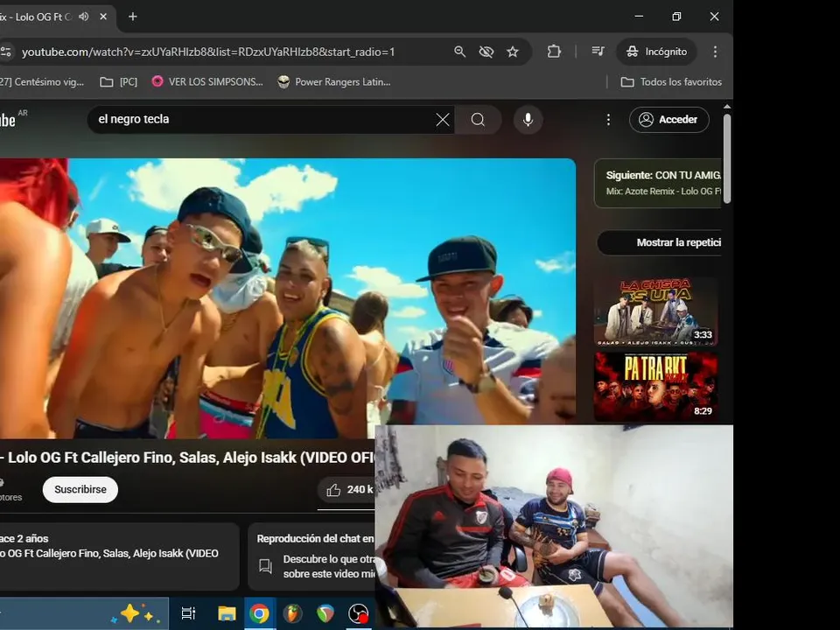Image resolution: width=840 pixels, height=630 pixels.
Task: Open the Reproducción del chat panel
Action: point(311,556)
